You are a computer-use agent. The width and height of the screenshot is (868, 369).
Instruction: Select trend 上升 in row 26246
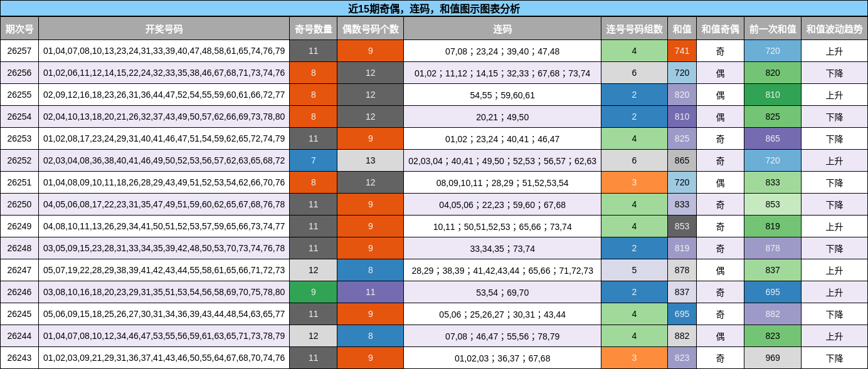pos(835,292)
